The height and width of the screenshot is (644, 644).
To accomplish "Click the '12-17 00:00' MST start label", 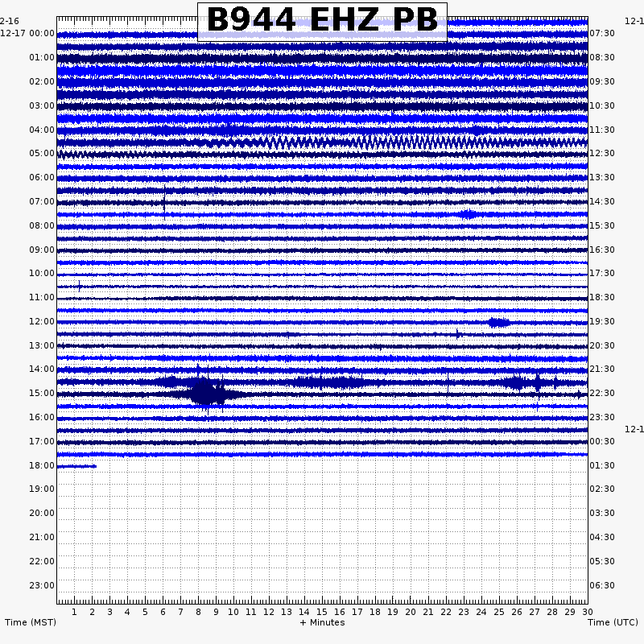I will (27, 33).
